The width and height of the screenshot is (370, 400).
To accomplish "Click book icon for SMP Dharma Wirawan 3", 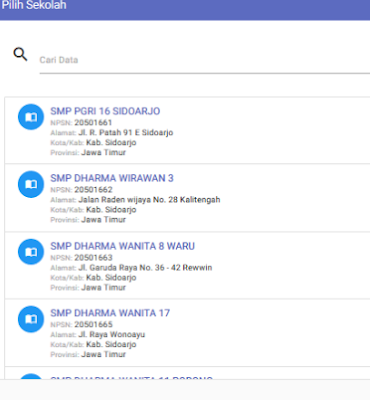I will click(x=31, y=184).
